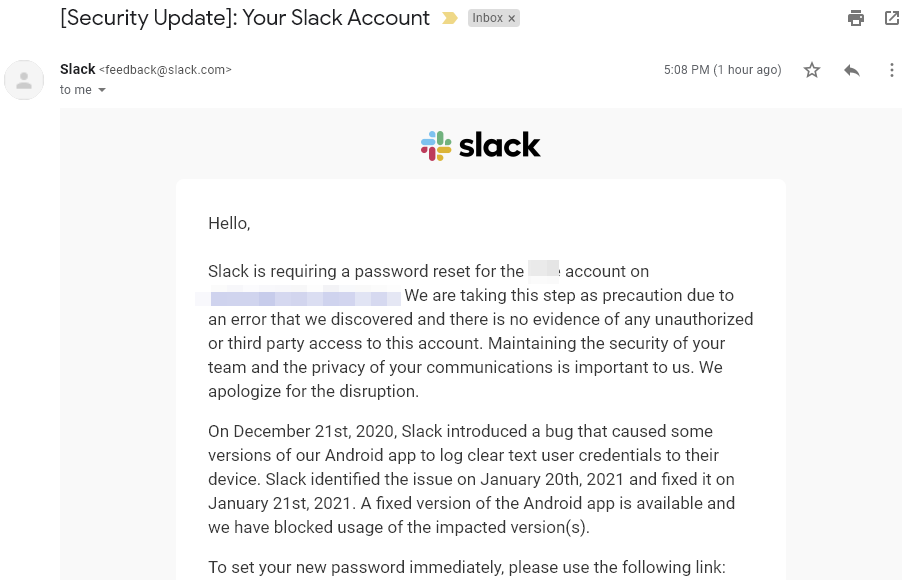The height and width of the screenshot is (580, 919).
Task: Expand the 'to me' recipient details
Action: [76, 89]
